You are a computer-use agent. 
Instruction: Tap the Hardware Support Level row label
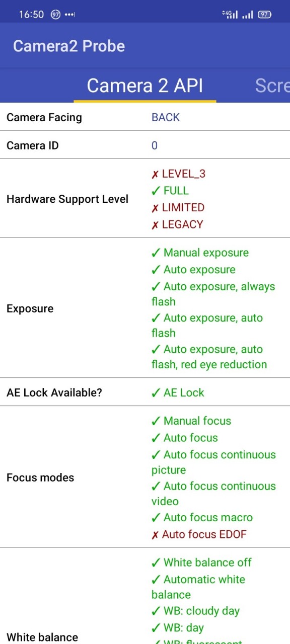pos(67,199)
